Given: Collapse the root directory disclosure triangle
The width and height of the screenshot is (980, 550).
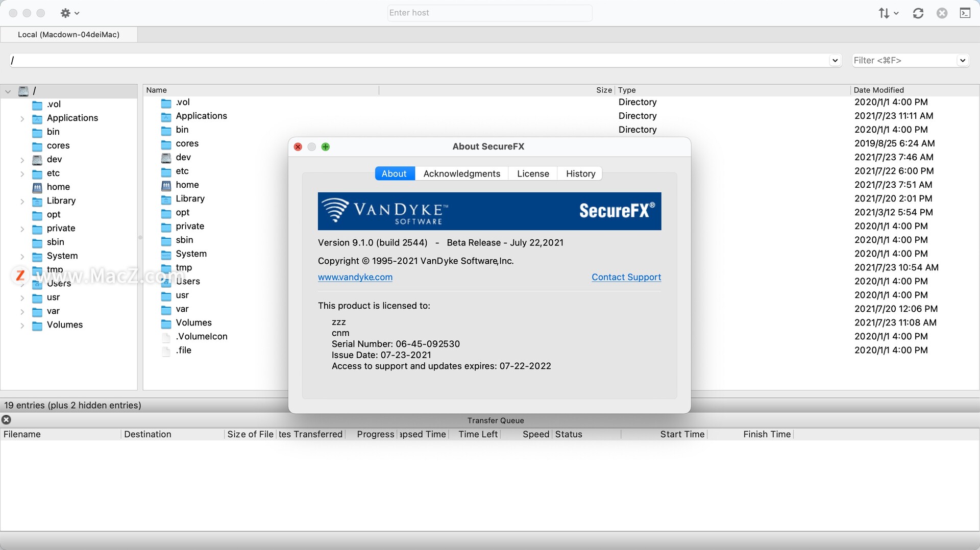Looking at the screenshot, I should [8, 91].
